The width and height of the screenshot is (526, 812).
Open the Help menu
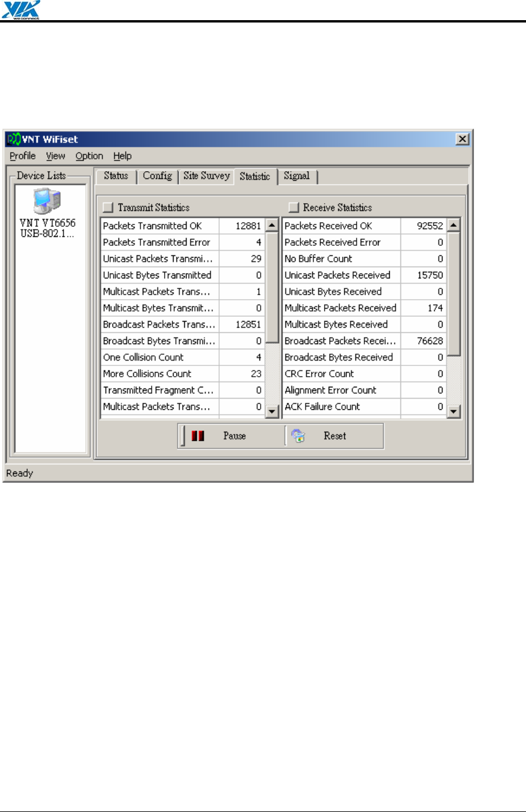point(123,156)
